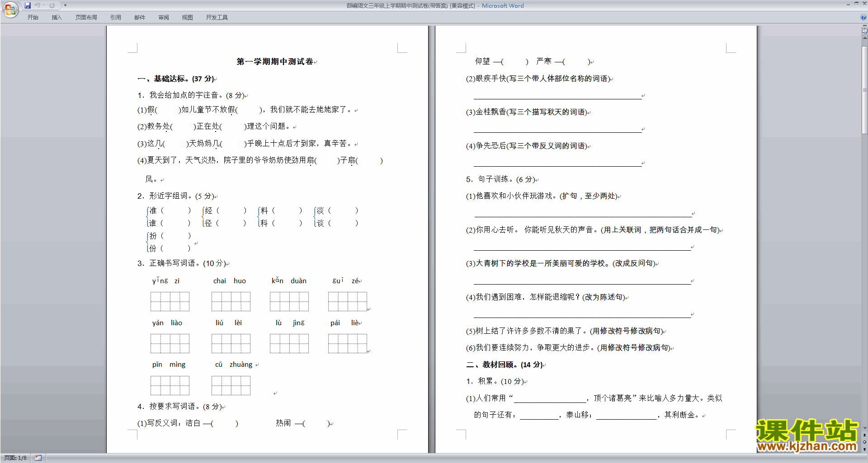Image resolution: width=868 pixels, height=463 pixels.
Task: Select the 邮件 ribbon tab
Action: (140, 18)
